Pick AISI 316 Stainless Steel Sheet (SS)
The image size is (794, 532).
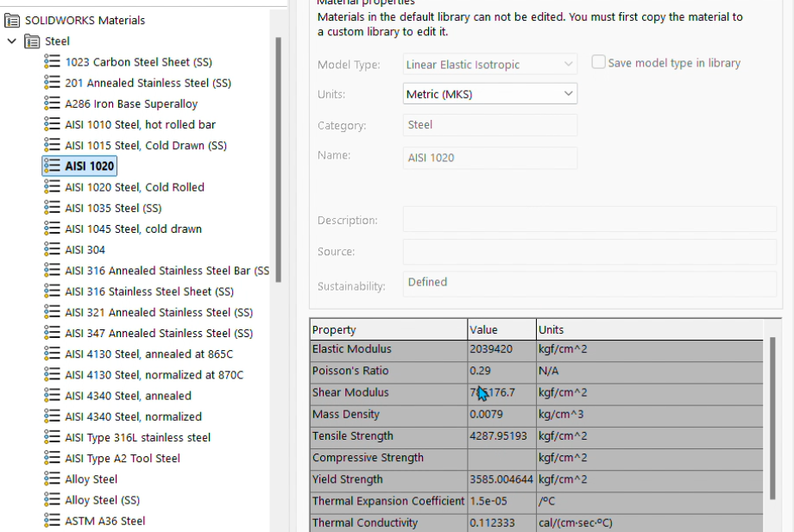pyautogui.click(x=149, y=291)
